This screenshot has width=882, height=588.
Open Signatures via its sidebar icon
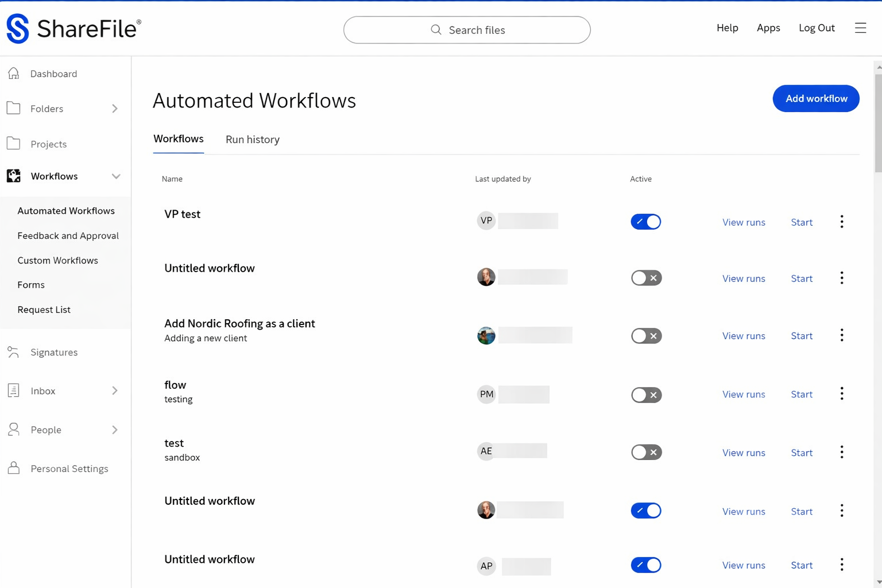pyautogui.click(x=14, y=352)
